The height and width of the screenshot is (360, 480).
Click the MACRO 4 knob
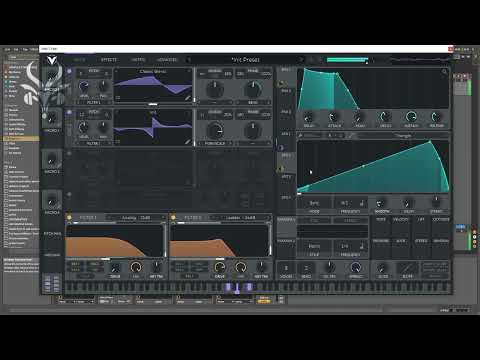[x=52, y=201]
